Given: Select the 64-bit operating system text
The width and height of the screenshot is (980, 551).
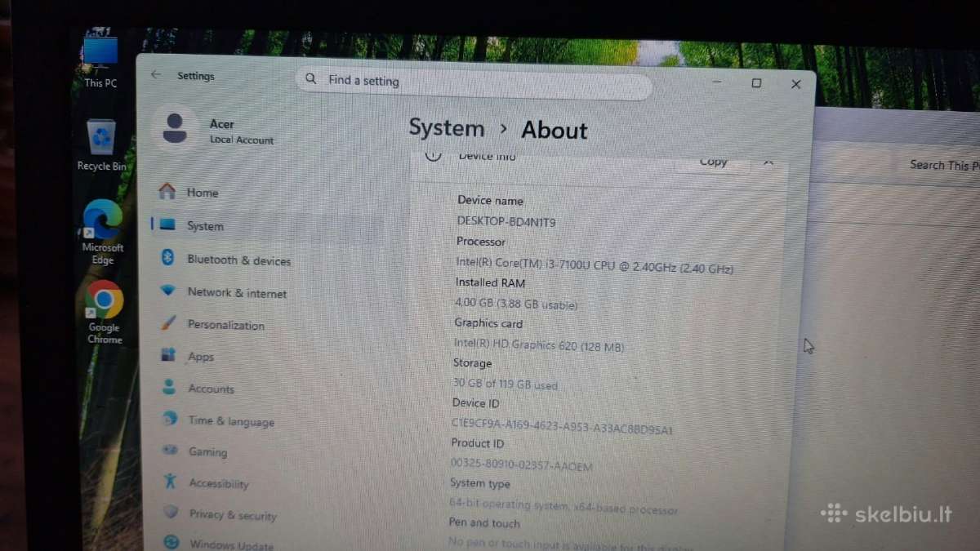Looking at the screenshot, I should point(563,506).
